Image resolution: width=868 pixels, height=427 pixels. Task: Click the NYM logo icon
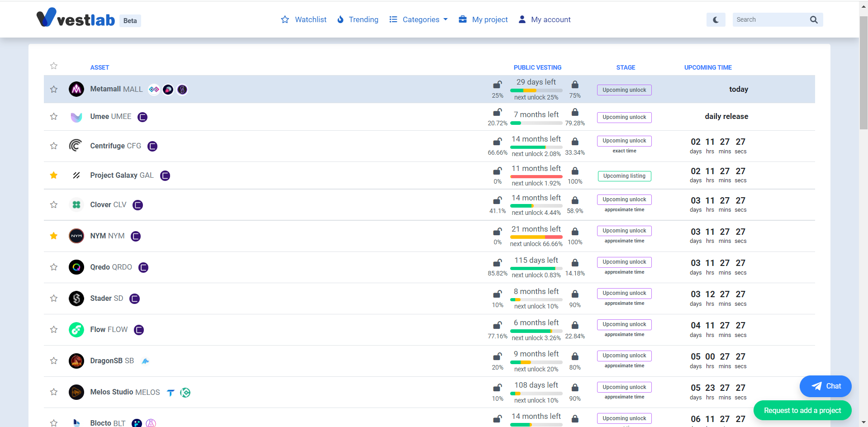coord(76,236)
